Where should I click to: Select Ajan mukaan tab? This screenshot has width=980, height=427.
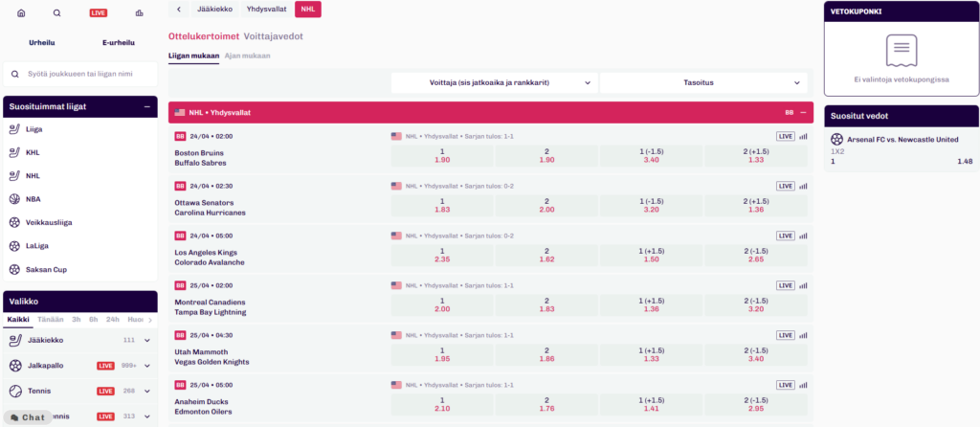[x=248, y=56]
